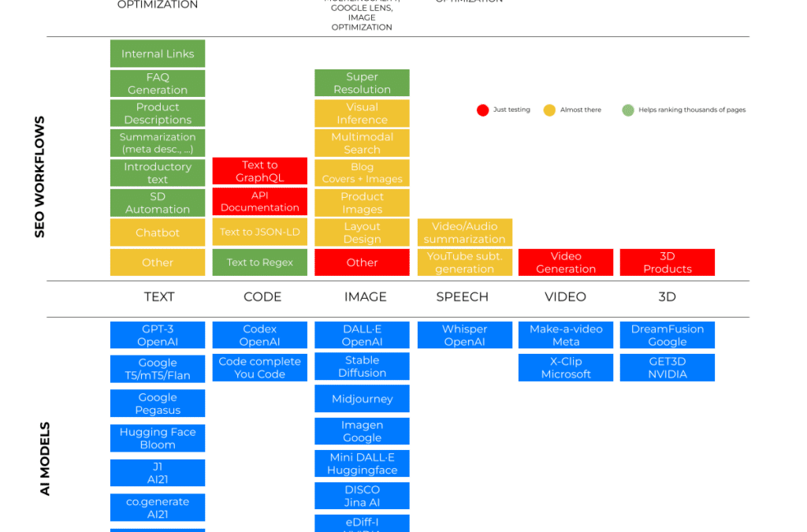
Task: Click the Summarization (meta desc., ...) box
Action: point(158,143)
